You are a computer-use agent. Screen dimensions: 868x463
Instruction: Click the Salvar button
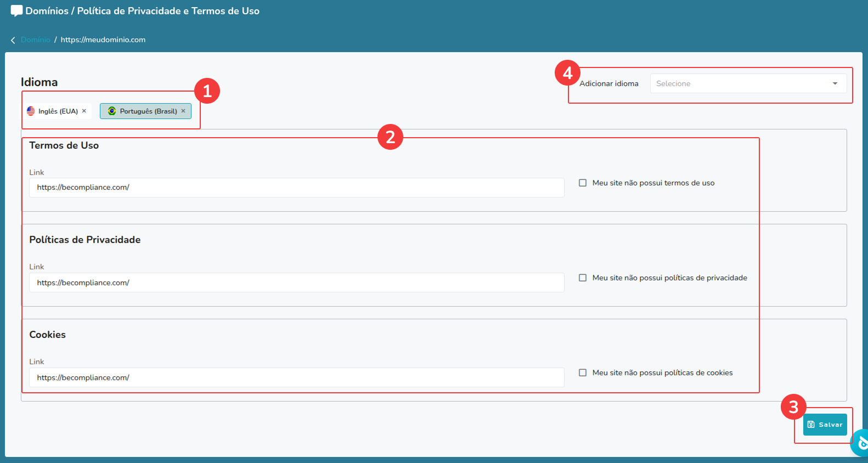tap(825, 425)
